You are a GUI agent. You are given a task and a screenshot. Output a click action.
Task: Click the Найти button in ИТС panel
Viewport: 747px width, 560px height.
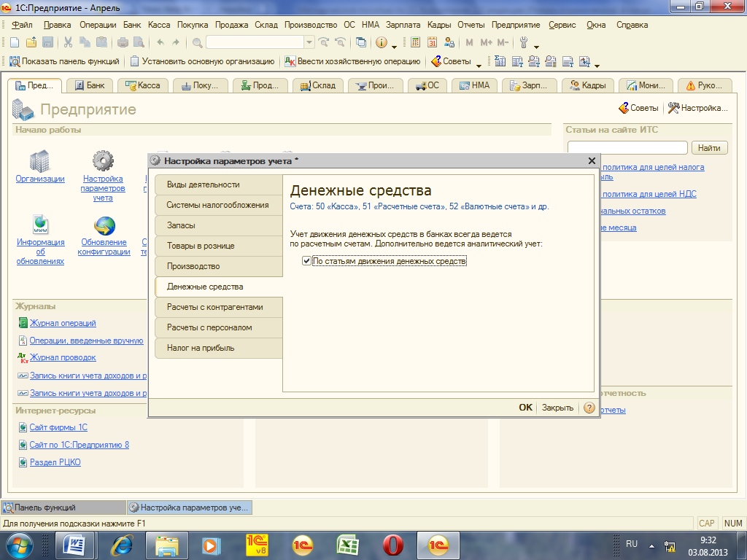tap(709, 147)
